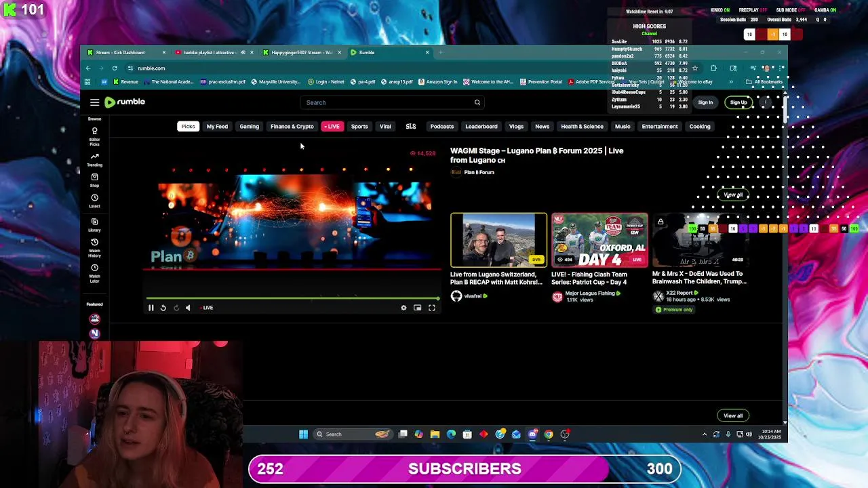Select the Sports tab
The height and width of the screenshot is (488, 868).
(359, 127)
